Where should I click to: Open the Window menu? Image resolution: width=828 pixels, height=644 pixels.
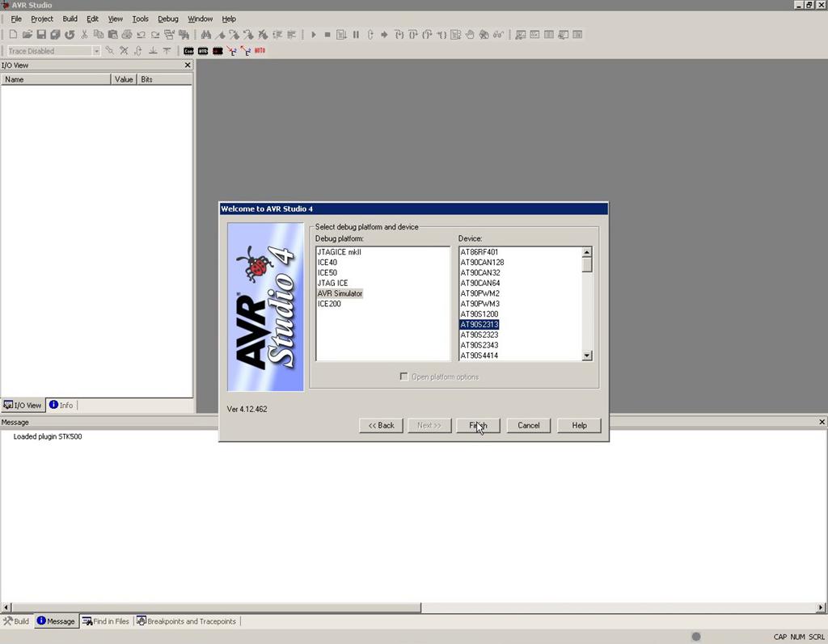click(x=201, y=19)
